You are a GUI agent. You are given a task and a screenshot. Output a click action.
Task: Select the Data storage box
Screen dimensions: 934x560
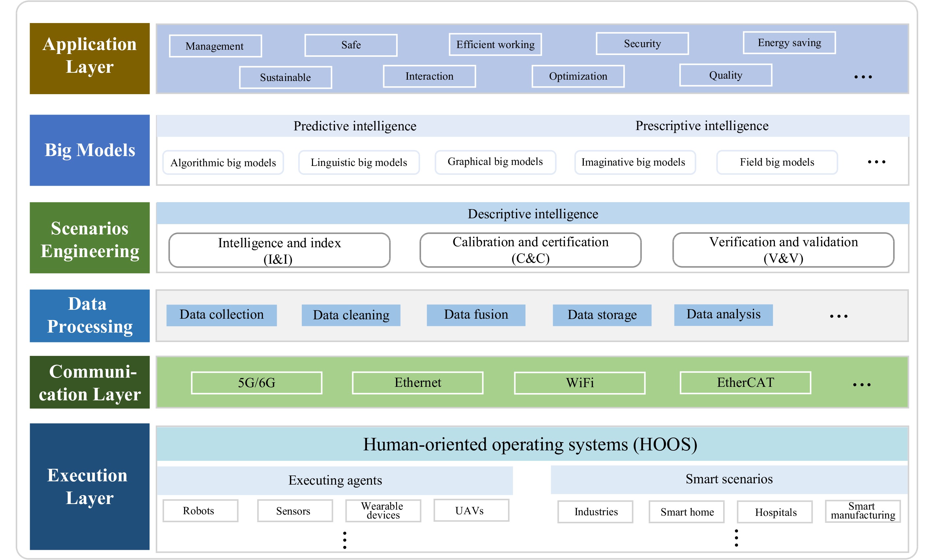tap(602, 315)
